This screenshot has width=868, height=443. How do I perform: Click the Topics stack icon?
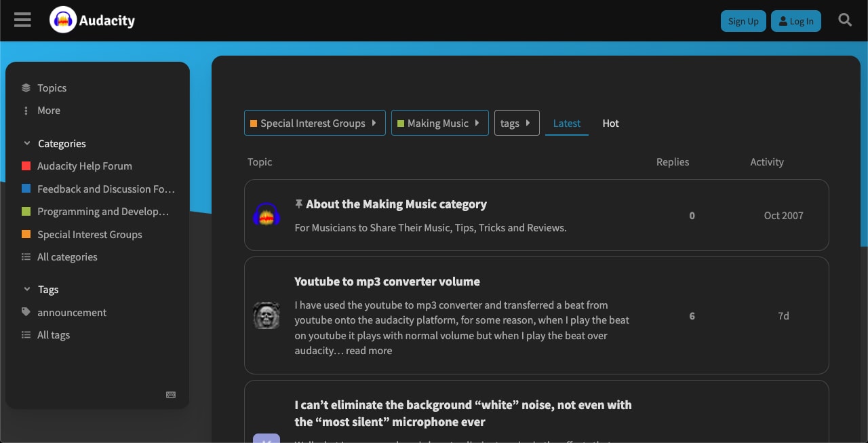coord(26,88)
